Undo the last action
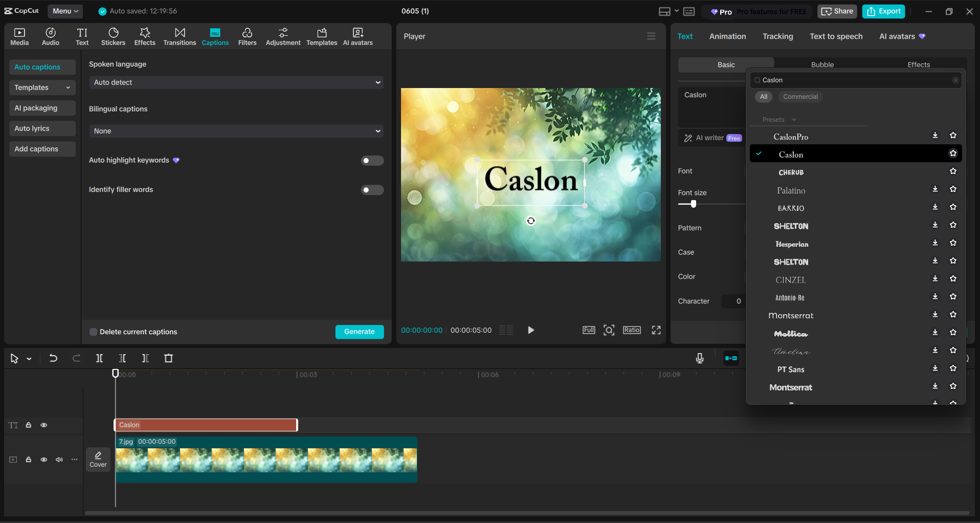980x523 pixels. 53,358
